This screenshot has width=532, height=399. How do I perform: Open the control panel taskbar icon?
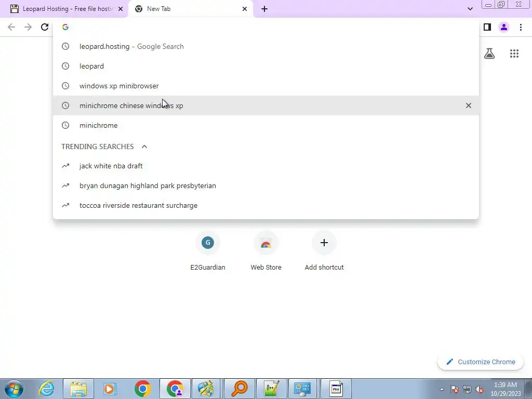pos(303,389)
